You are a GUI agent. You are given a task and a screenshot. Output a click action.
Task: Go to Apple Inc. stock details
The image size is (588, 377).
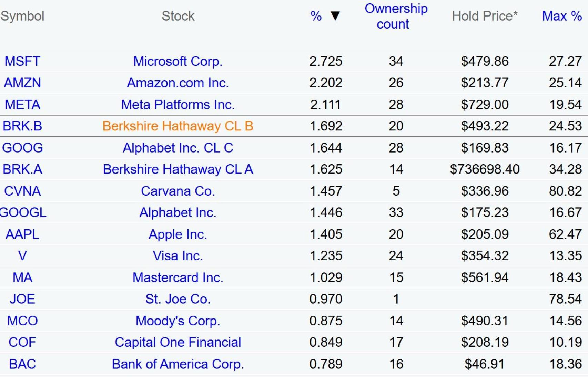coord(178,234)
